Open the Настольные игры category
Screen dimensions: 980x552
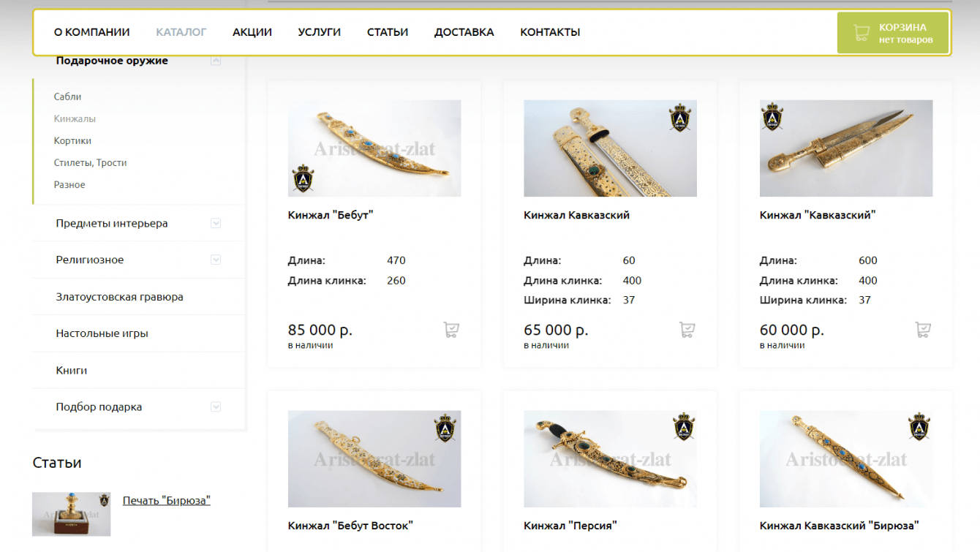(x=102, y=333)
